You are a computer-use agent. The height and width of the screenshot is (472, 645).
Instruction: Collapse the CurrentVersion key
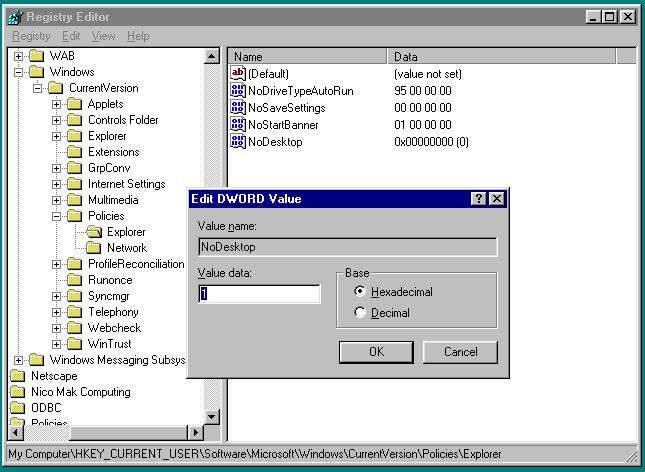tap(37, 88)
